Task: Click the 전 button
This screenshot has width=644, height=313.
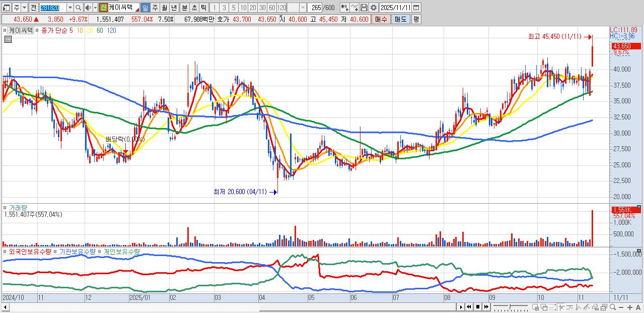Action: coord(33,8)
